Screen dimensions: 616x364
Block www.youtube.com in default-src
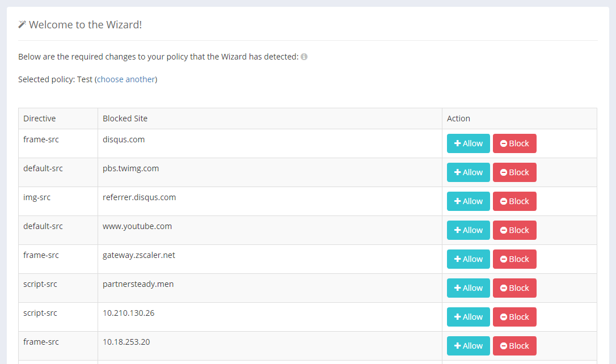click(x=514, y=230)
